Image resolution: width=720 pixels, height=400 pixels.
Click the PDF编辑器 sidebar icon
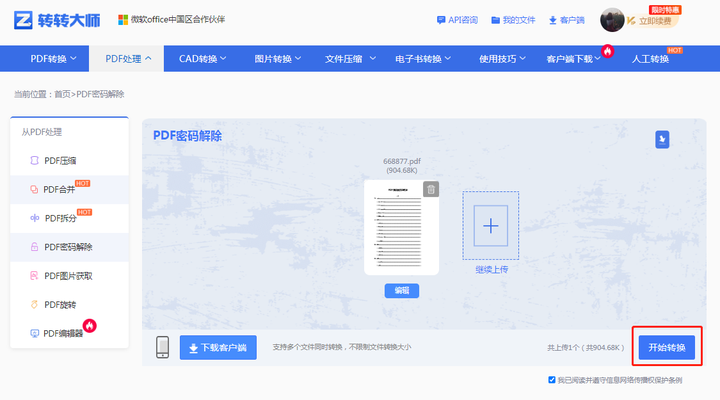pyautogui.click(x=34, y=333)
